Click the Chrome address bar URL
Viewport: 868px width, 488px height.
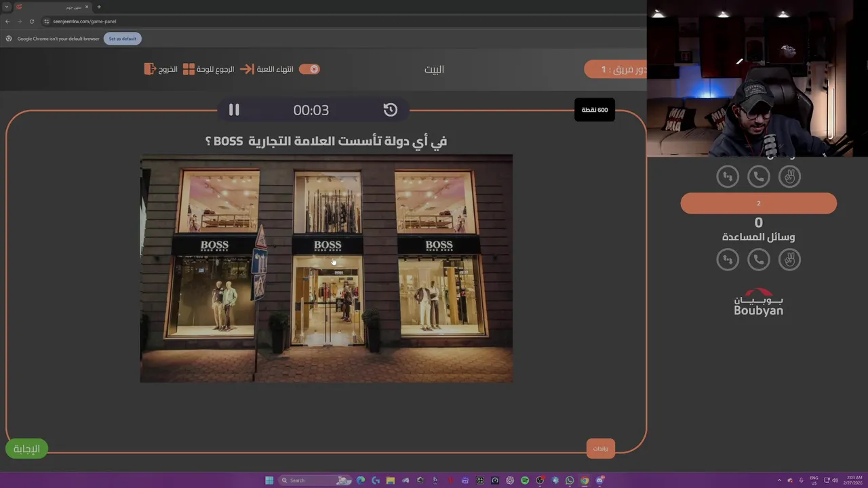tap(85, 21)
